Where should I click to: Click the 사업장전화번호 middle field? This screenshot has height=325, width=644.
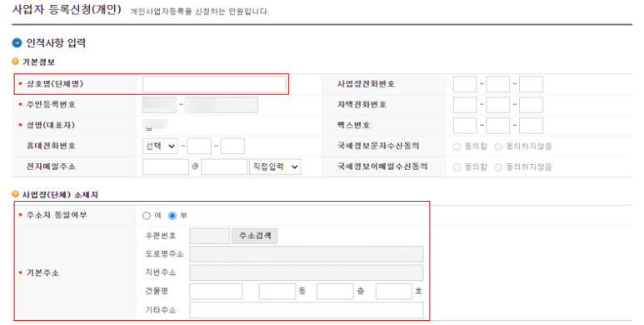497,84
